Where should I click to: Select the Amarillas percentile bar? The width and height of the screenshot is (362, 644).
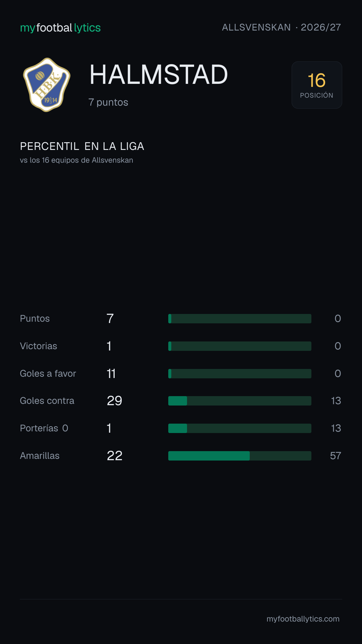[240, 456]
